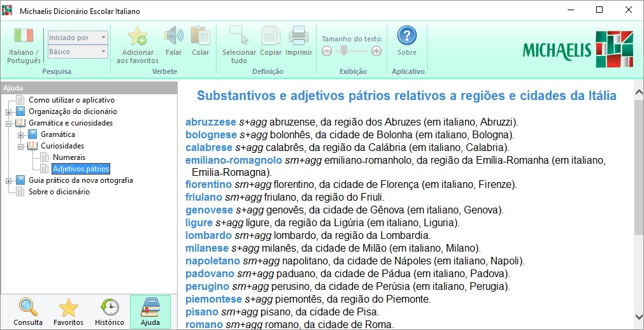Click the ligure entry word

[x=199, y=223]
